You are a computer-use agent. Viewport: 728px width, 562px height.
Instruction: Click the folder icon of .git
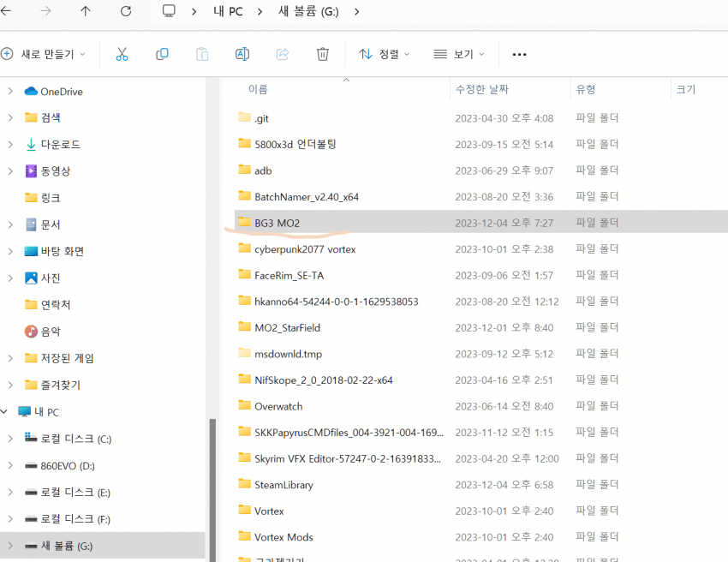(x=244, y=117)
